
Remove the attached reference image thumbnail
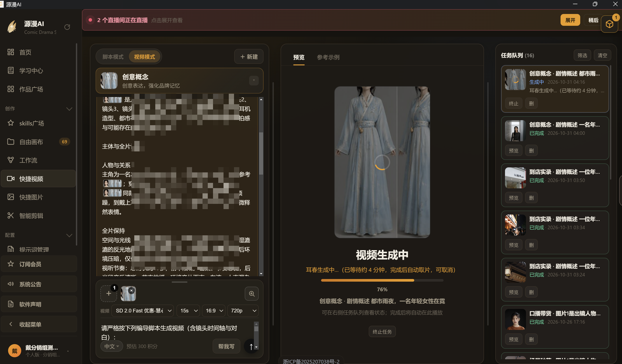(x=132, y=291)
